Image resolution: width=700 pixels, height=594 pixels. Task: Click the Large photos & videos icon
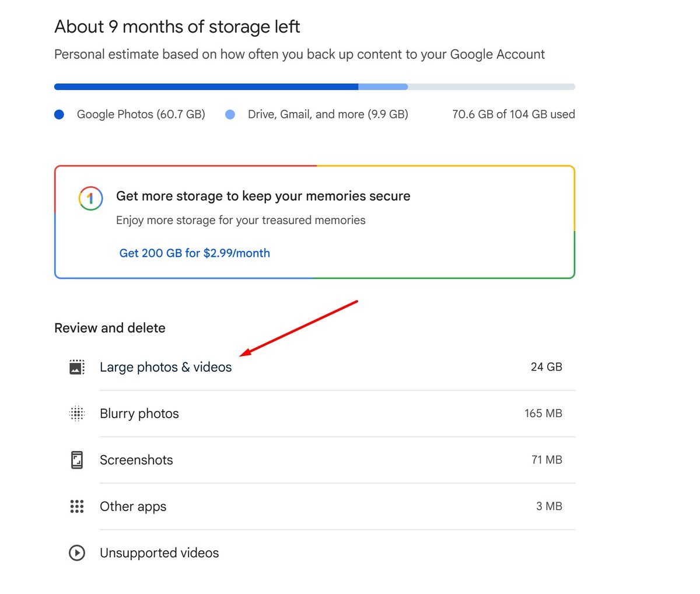pos(77,367)
